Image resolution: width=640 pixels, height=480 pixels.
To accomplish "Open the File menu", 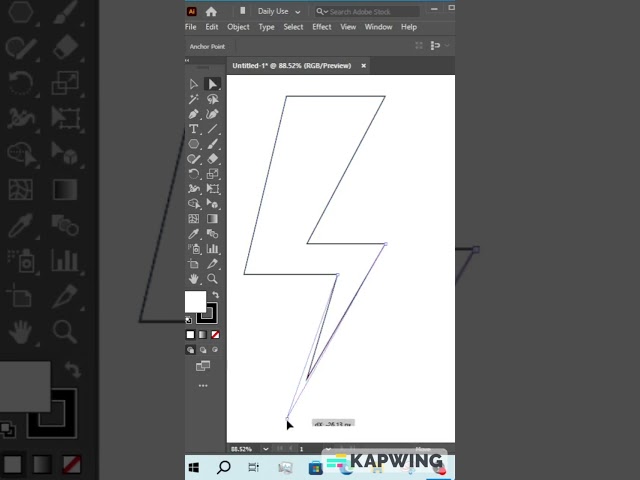I will (x=191, y=27).
